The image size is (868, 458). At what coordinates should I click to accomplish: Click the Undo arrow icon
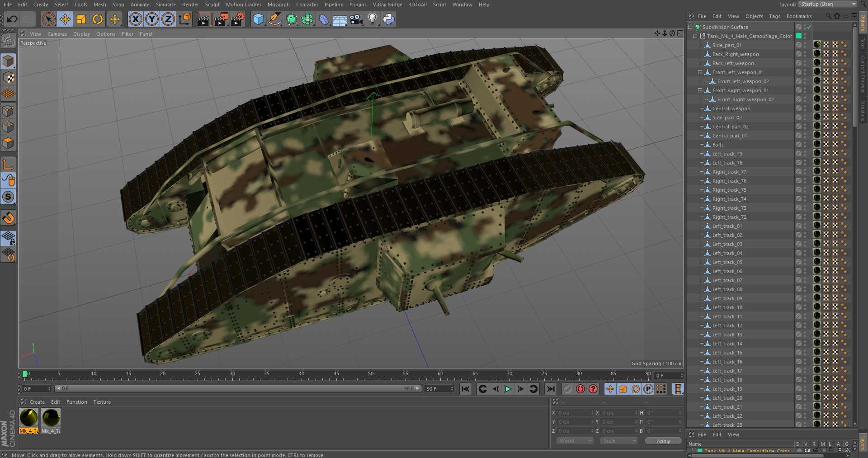12,19
